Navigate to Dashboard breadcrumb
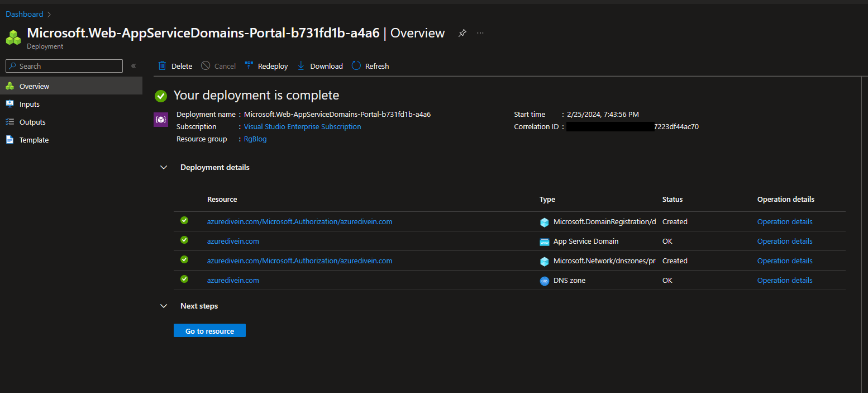Screen dimensions: 868x393 [25, 14]
